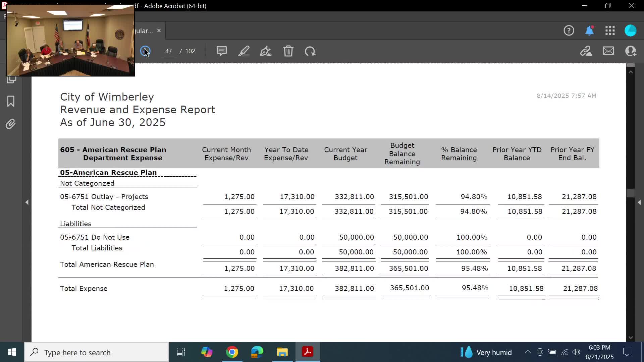This screenshot has width=644, height=362.
Task: Click the page number input field
Action: 168,51
